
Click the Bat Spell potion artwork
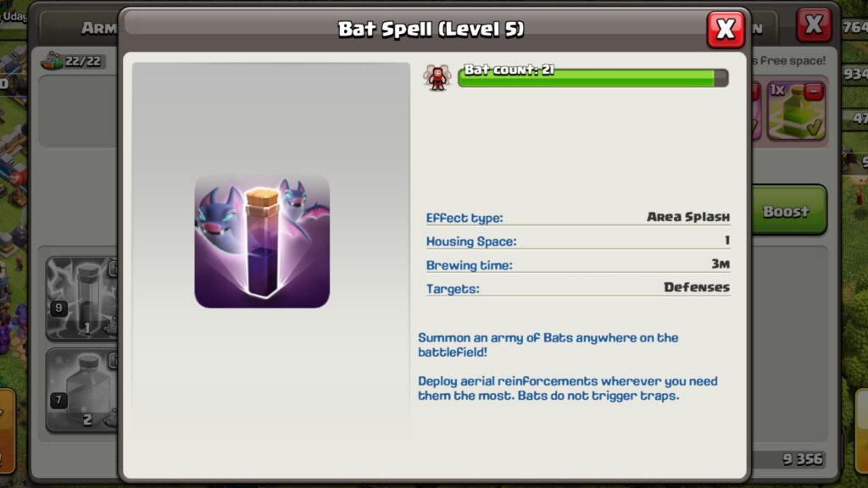coord(262,241)
